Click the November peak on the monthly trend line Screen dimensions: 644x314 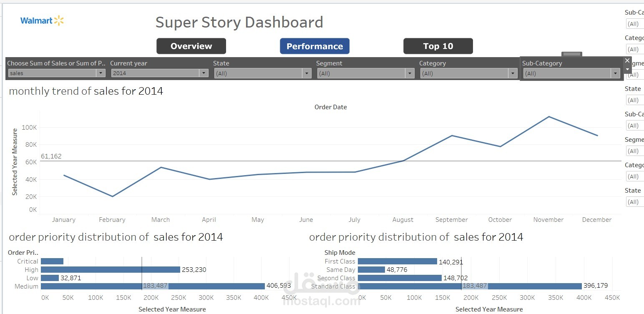pos(549,117)
